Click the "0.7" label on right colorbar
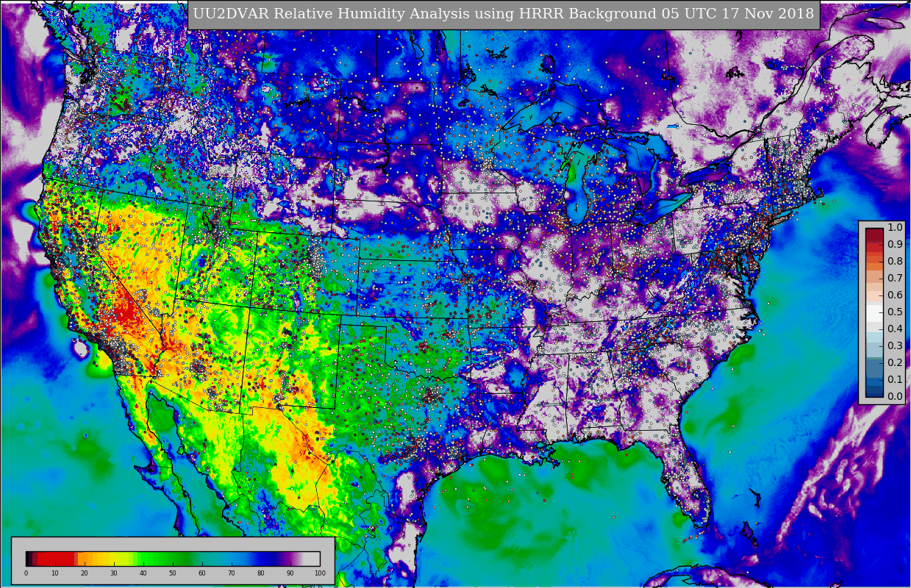 (895, 278)
